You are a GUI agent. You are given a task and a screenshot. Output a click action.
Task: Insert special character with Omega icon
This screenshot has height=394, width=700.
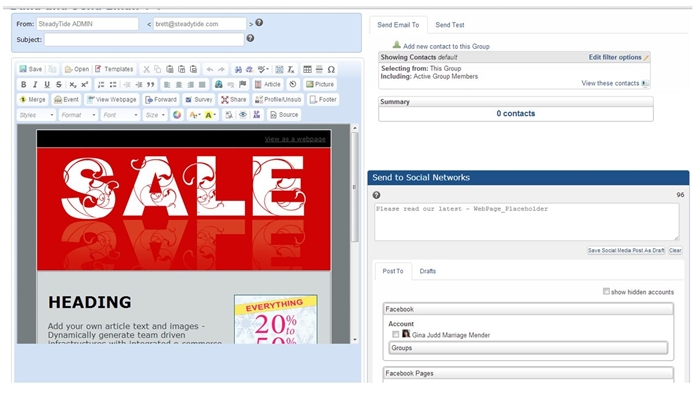click(x=331, y=69)
